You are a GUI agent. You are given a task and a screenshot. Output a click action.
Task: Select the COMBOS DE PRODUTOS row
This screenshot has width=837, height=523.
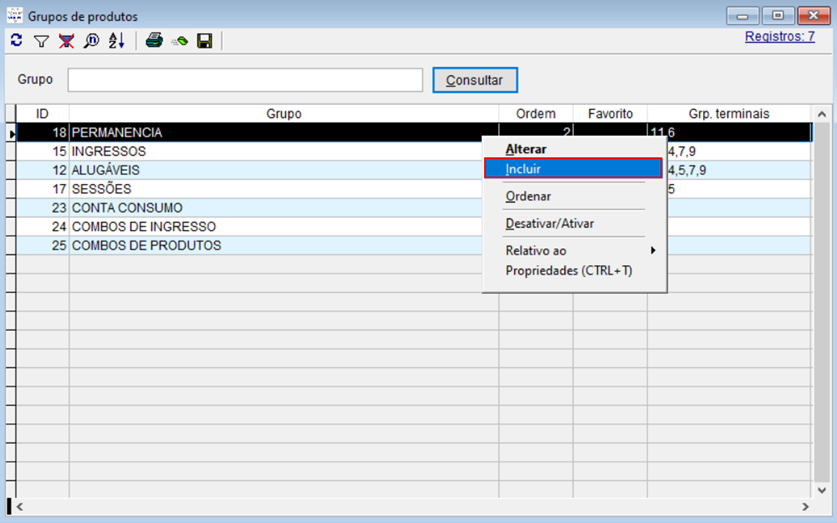[146, 246]
